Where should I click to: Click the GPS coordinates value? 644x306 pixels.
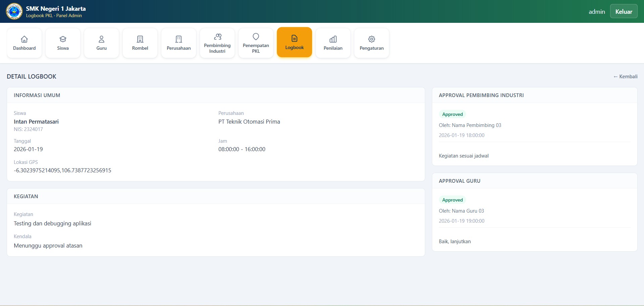(62, 170)
